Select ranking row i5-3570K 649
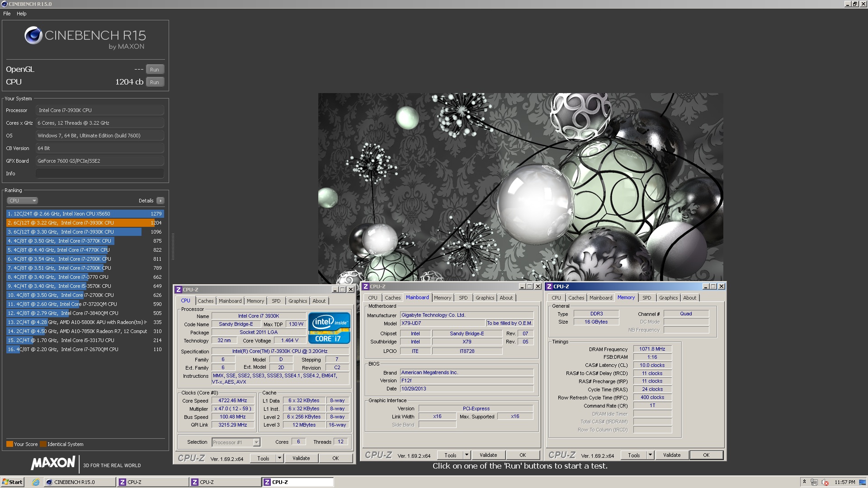 tap(85, 286)
